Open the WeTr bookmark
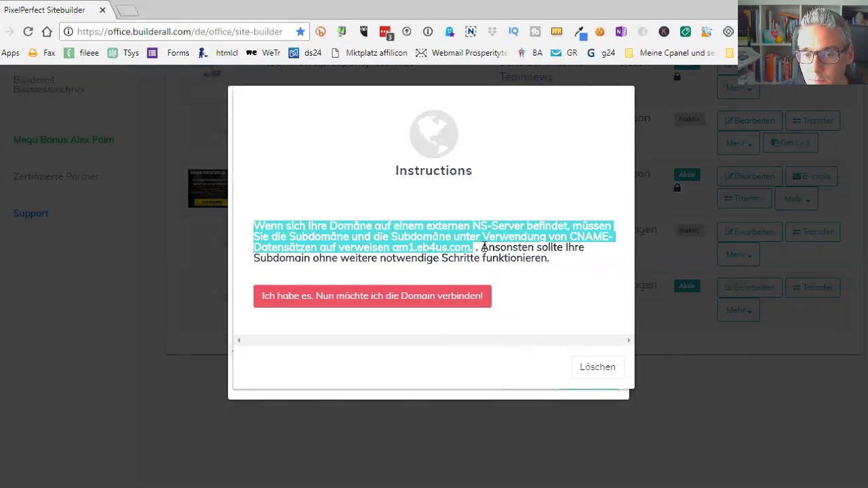The height and width of the screenshot is (488, 868). [x=263, y=53]
